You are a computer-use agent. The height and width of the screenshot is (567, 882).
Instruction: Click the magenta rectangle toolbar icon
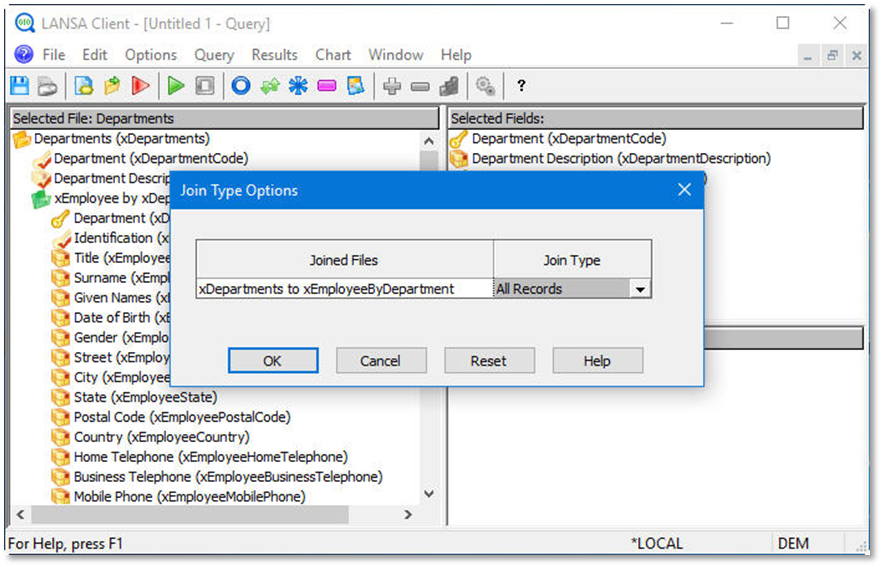(x=327, y=86)
